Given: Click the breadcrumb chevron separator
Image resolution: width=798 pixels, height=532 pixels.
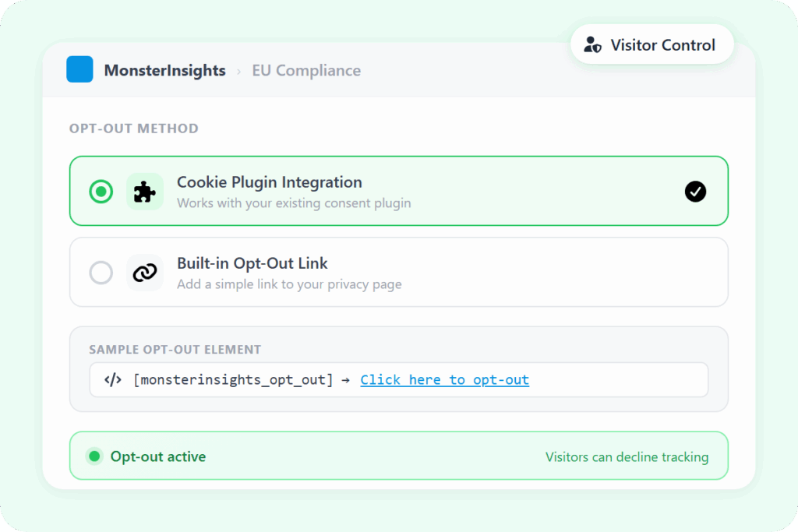Looking at the screenshot, I should point(238,71).
